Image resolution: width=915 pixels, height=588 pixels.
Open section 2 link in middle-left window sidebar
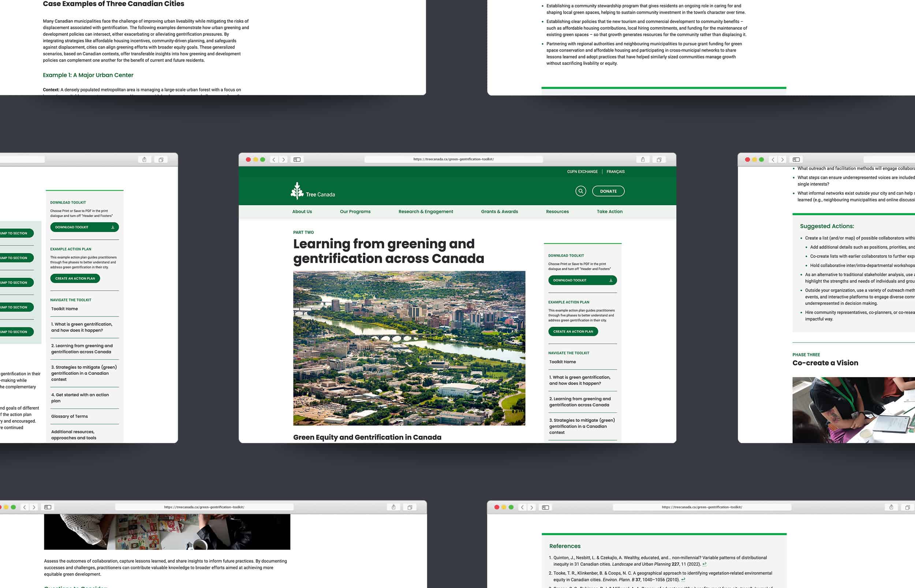coord(82,349)
